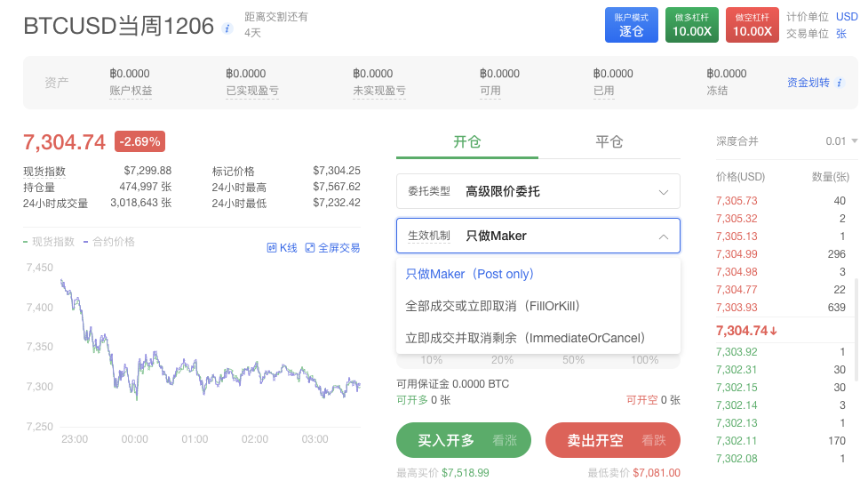
Task: Toggle the 合约价格 chart legend
Action: 109,242
